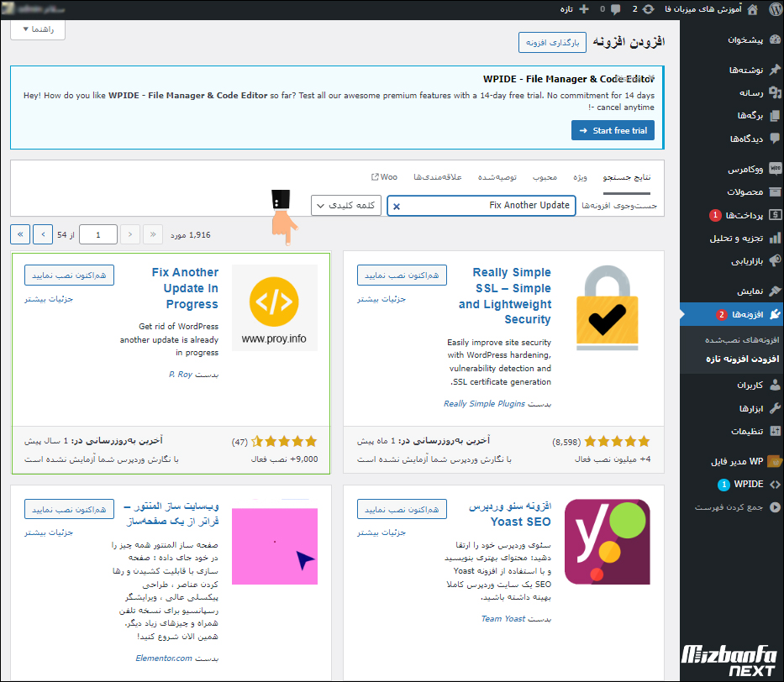Open the updates icon showing 2
Image resolution: width=784 pixels, height=682 pixels.
click(648, 9)
